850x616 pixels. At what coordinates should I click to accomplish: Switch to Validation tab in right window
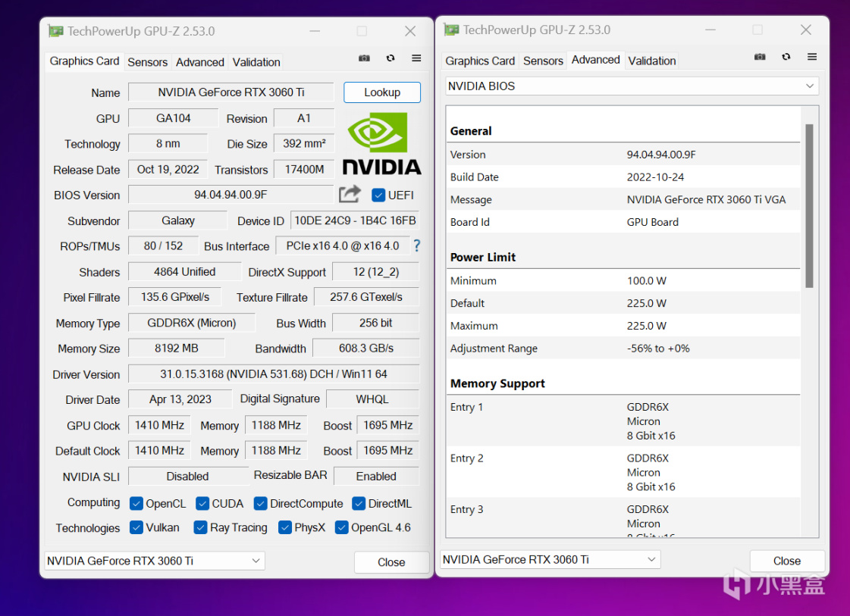tap(652, 61)
